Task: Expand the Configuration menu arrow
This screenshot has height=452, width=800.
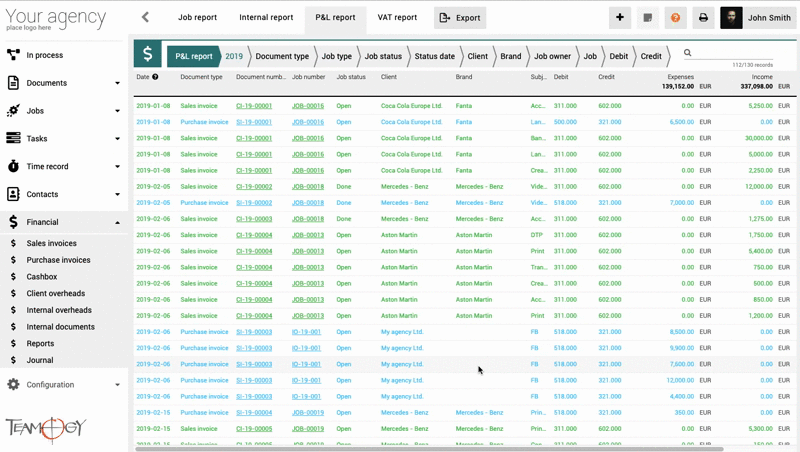Action: (117, 385)
